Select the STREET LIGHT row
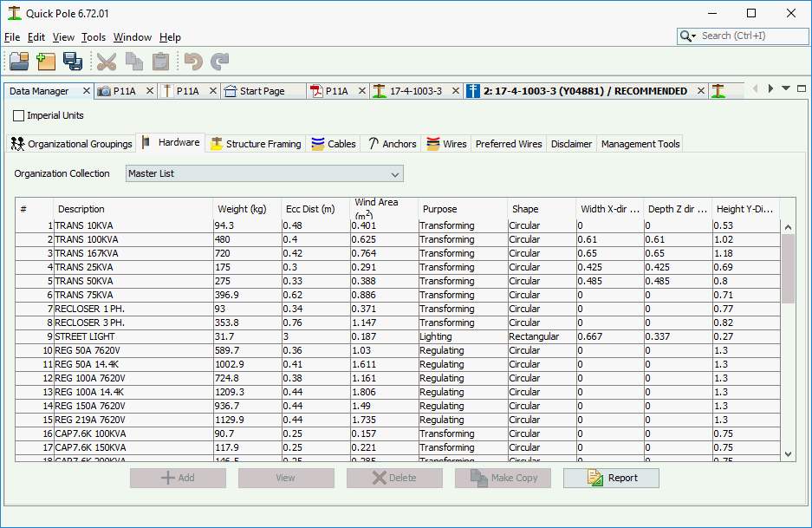This screenshot has width=812, height=528. pyautogui.click(x=398, y=336)
